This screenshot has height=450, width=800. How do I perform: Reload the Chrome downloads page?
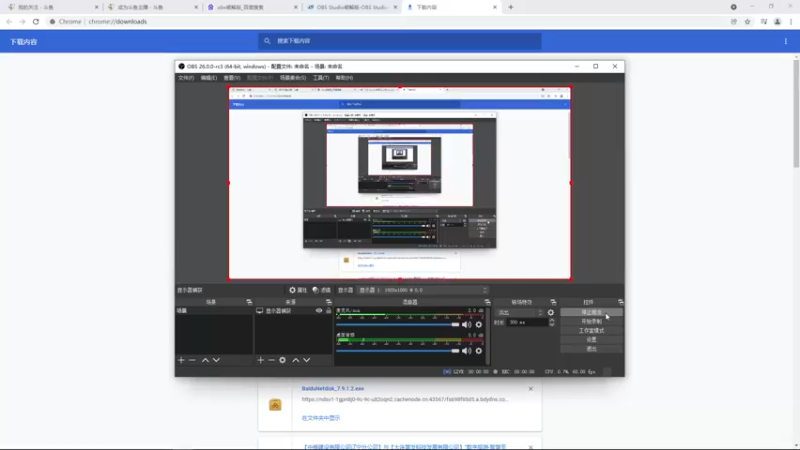click(x=36, y=21)
